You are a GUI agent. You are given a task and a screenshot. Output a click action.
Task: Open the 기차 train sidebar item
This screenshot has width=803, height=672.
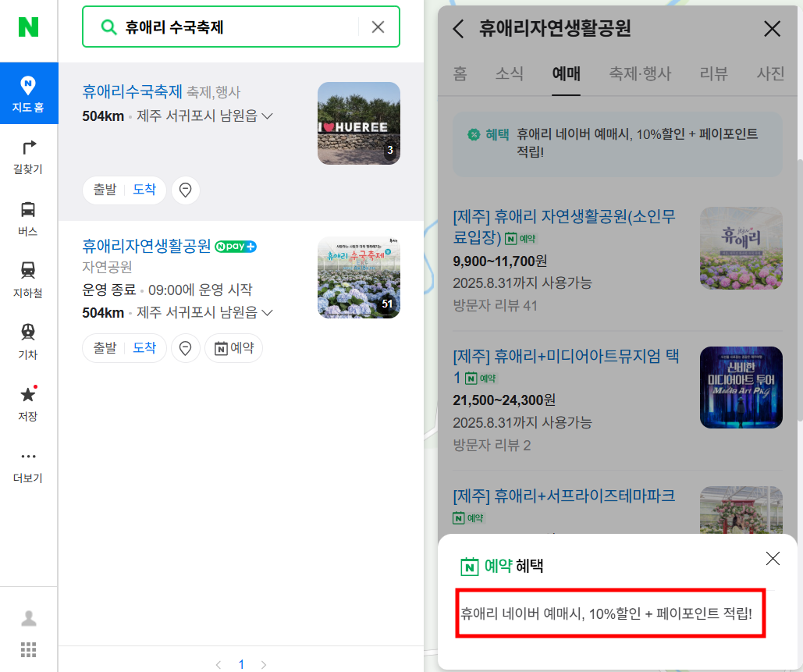click(28, 342)
